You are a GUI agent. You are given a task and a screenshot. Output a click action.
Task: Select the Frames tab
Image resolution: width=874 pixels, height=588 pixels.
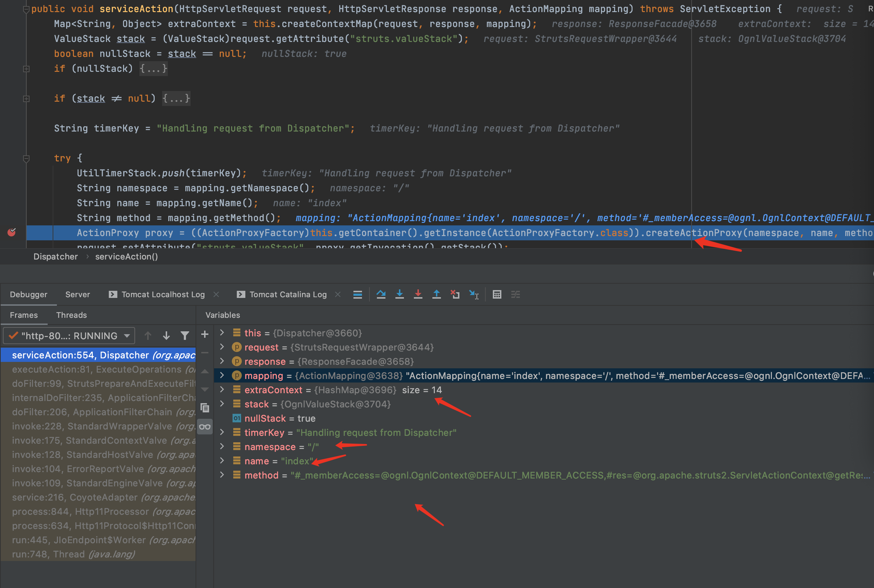pos(23,315)
